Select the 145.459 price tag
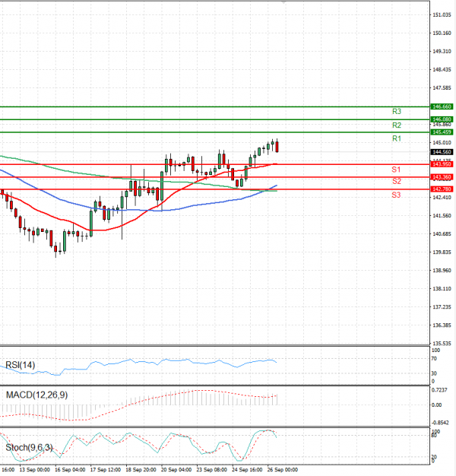This screenshot has height=476, width=456. pos(442,132)
